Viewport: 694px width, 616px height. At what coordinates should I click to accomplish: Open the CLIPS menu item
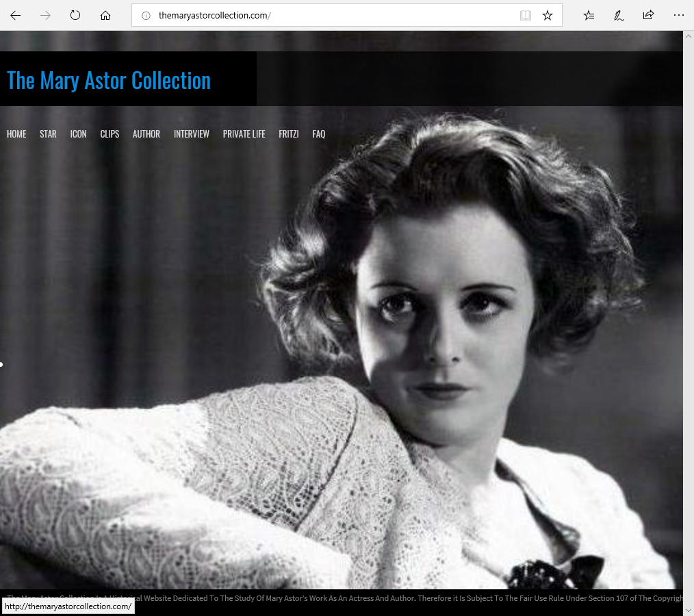click(110, 134)
